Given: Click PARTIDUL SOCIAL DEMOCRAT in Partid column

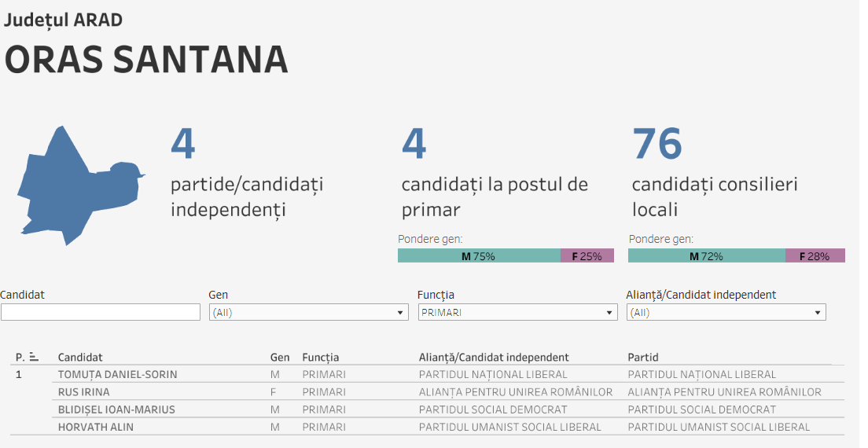Looking at the screenshot, I should (x=701, y=409).
